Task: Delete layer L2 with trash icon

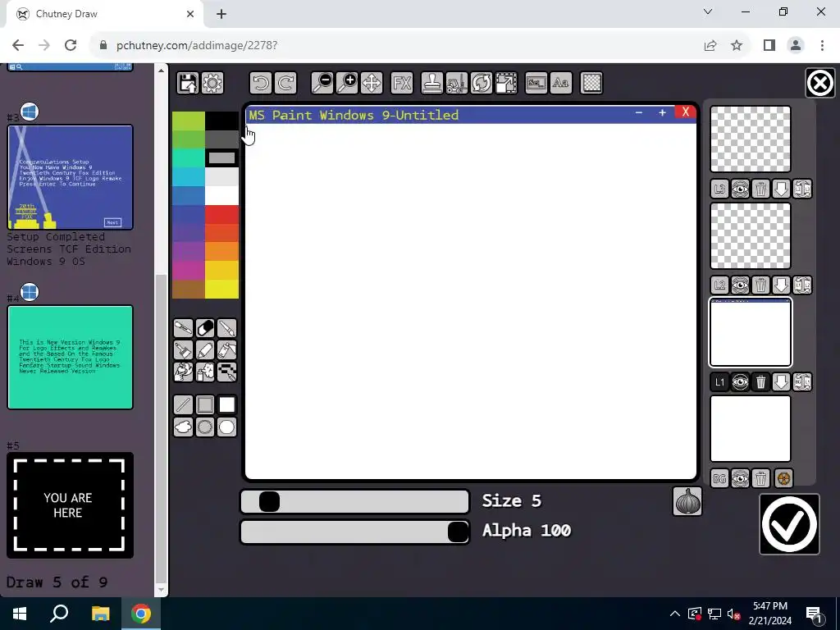Action: (760, 285)
